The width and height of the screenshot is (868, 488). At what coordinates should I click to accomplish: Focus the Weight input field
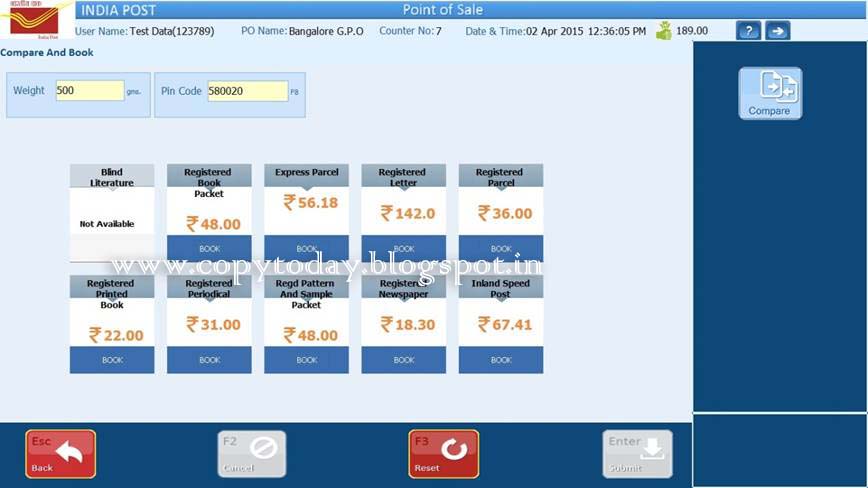[90, 91]
